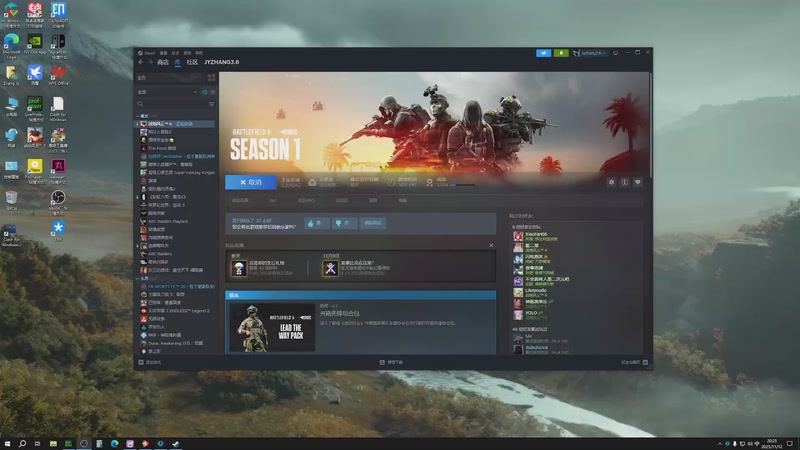Screen dimensions: 800x450
Task: Open the NVIDIA desktop shortcut
Action: (x=35, y=45)
